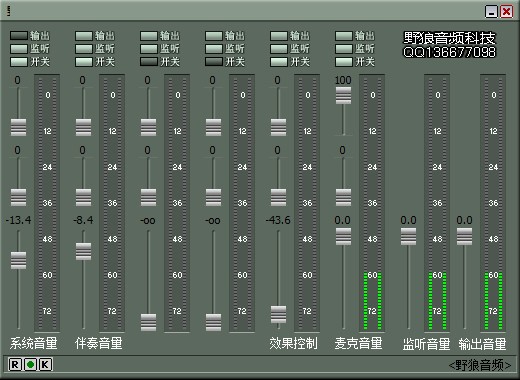Click the 监听音量 label
Image resolution: width=520 pixels, height=380 pixels.
coord(426,344)
